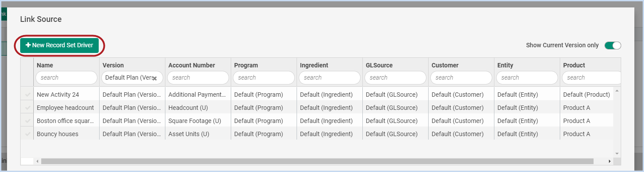
Task: Click the checkmark icon for Boston office row
Action: click(28, 121)
